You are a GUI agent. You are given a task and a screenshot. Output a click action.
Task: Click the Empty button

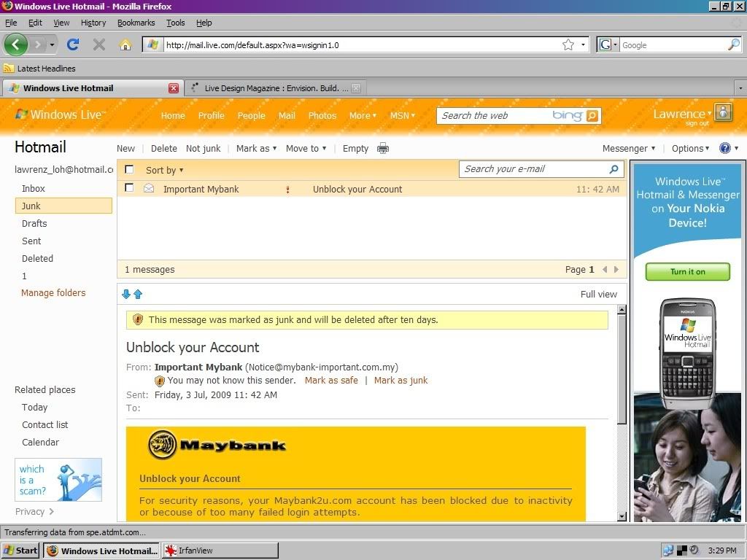click(355, 149)
